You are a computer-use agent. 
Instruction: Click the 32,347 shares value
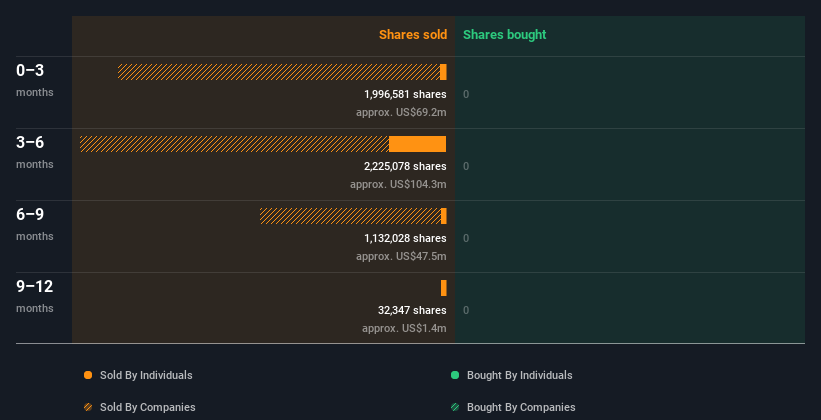tap(413, 310)
